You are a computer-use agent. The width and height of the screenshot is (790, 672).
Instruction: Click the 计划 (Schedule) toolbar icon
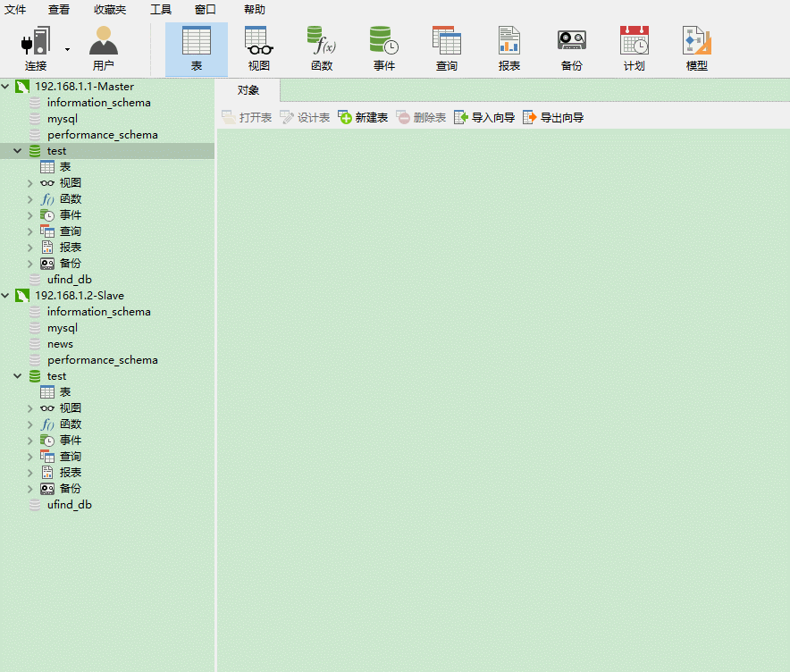click(x=634, y=48)
